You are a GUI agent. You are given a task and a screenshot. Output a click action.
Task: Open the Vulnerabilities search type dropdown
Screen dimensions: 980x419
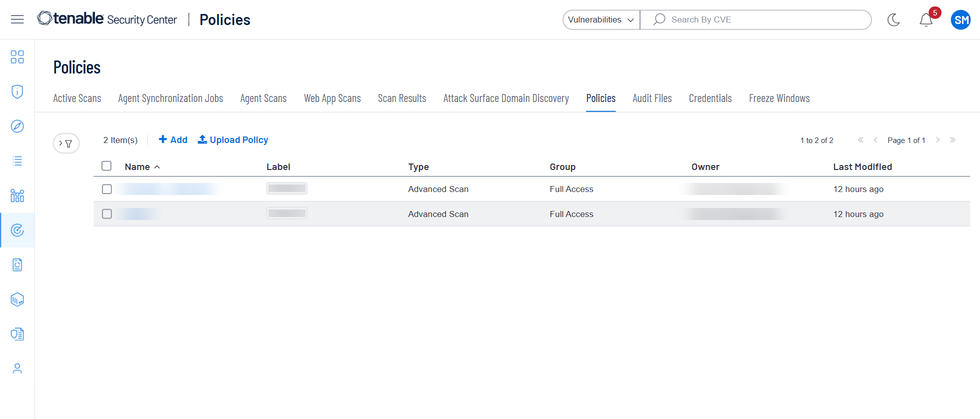point(601,19)
